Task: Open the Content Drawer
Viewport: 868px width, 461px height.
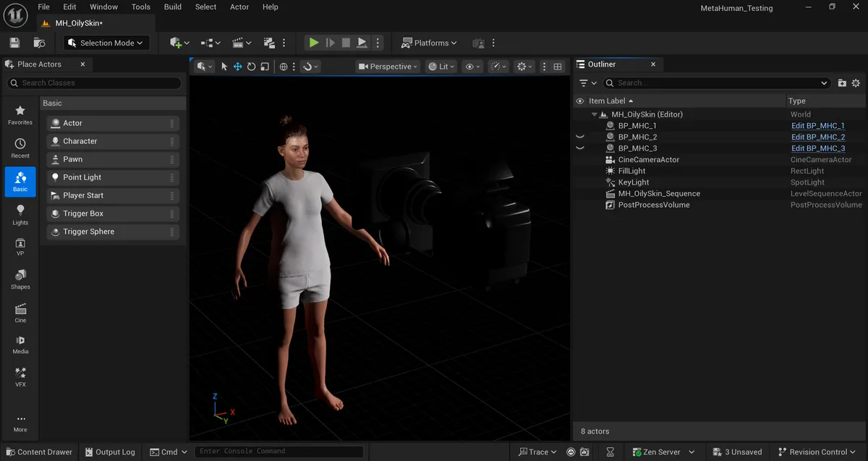Action: tap(38, 452)
